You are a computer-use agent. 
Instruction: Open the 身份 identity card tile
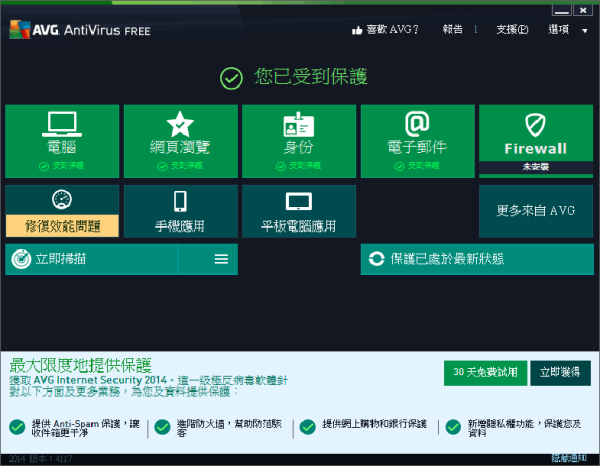[x=299, y=141]
